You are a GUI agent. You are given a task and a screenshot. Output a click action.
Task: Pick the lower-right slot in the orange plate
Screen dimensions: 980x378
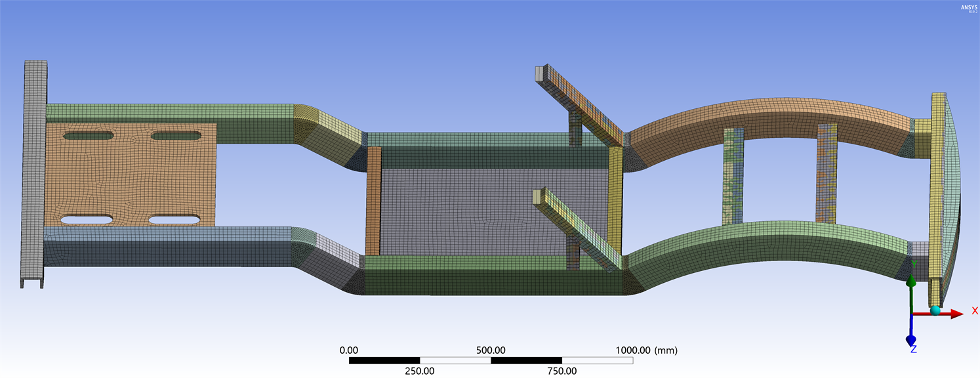point(174,219)
